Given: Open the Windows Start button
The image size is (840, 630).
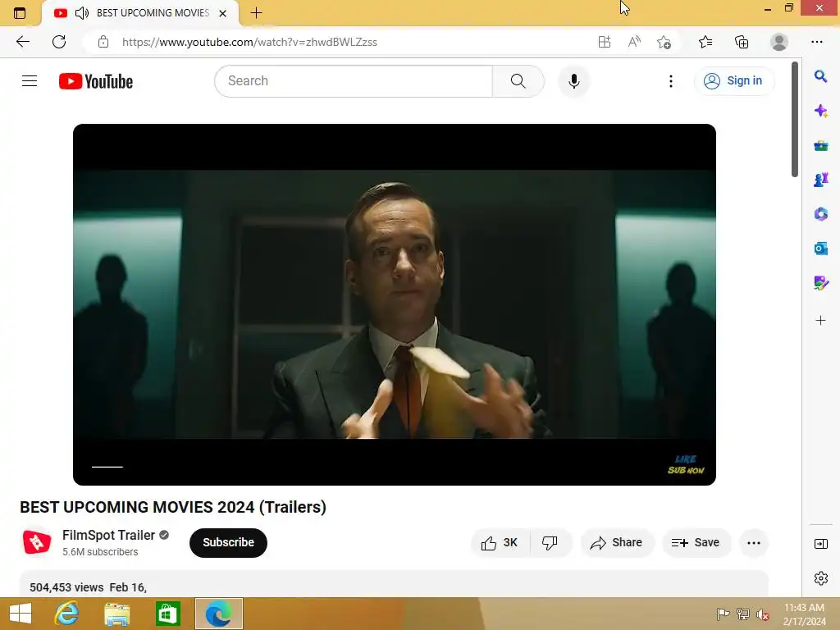Looking at the screenshot, I should pyautogui.click(x=21, y=614).
